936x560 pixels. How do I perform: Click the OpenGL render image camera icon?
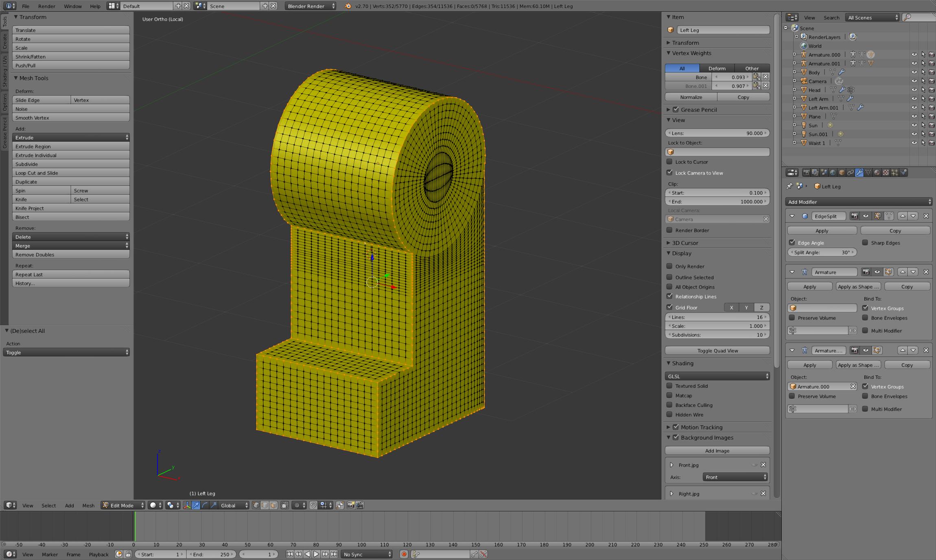351,505
